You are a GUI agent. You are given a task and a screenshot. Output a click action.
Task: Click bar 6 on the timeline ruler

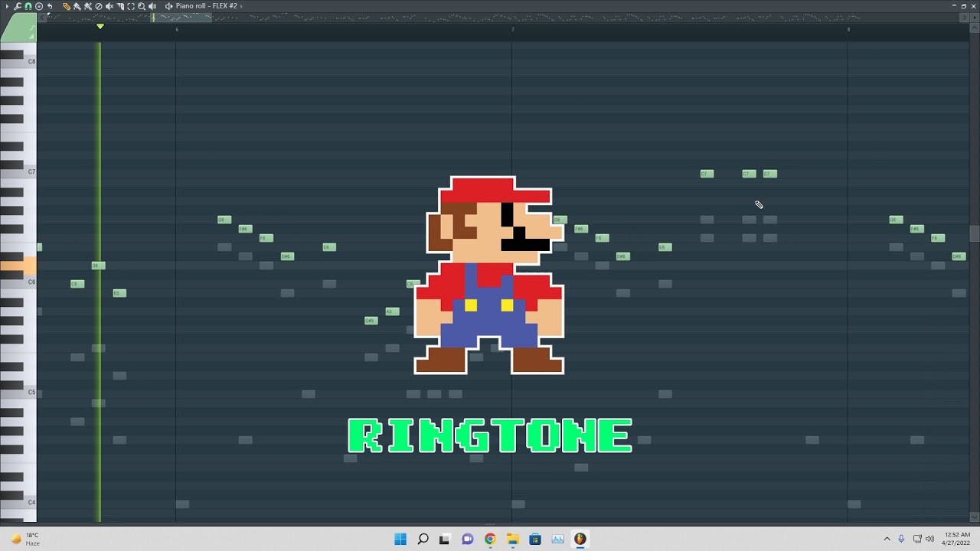pyautogui.click(x=177, y=29)
